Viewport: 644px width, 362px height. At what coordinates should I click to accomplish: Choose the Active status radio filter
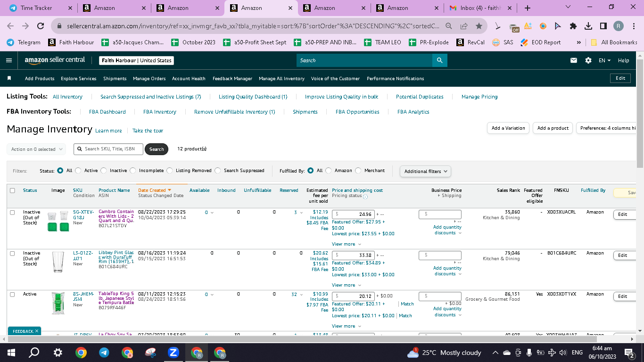pyautogui.click(x=78, y=171)
